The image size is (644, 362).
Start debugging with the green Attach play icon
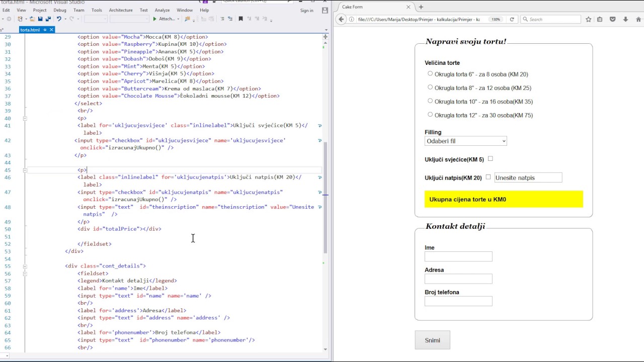click(154, 19)
